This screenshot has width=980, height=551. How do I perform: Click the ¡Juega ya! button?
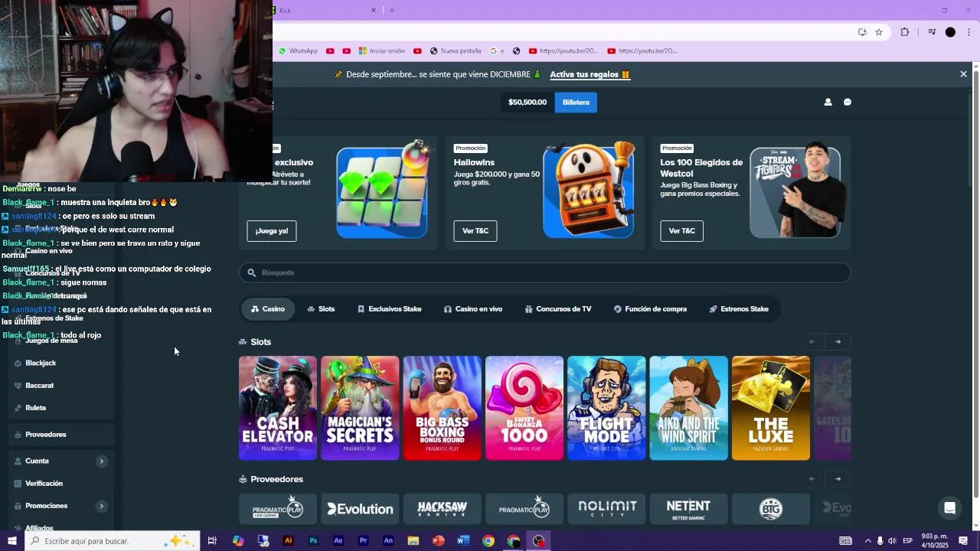click(x=272, y=231)
